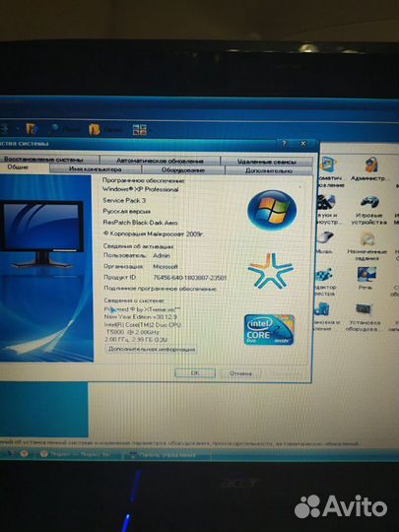399x532 pixels.
Task: Switch to Удаленные сеансы tab
Action: (x=267, y=162)
